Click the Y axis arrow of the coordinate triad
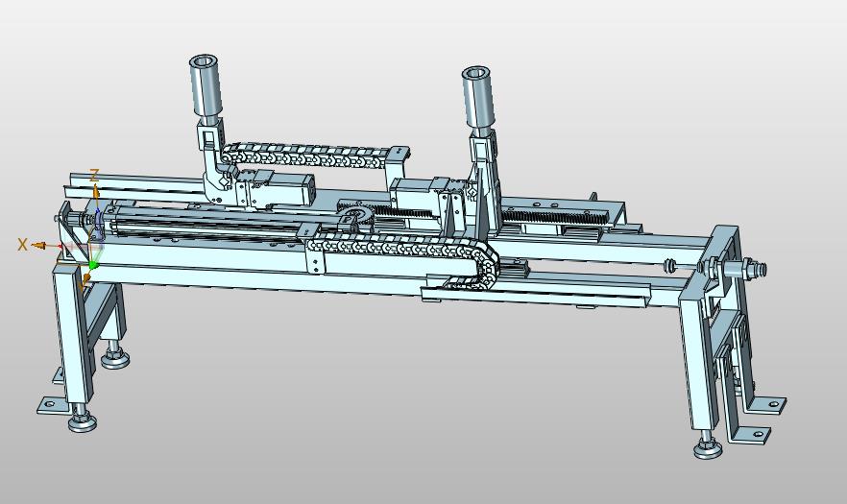Screen dimensions: 847x504 [x=85, y=278]
